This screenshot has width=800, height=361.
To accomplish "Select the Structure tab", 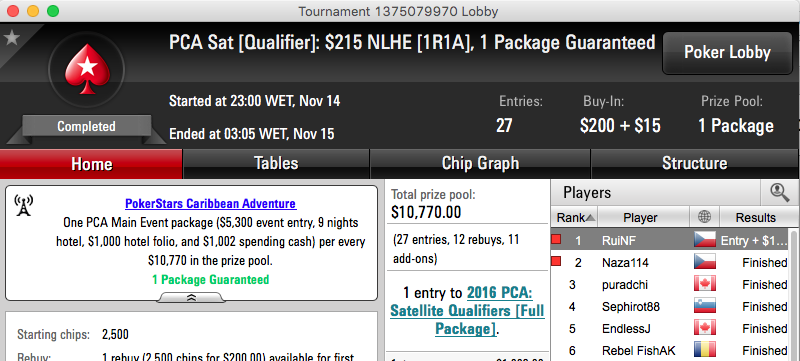I will [x=694, y=164].
